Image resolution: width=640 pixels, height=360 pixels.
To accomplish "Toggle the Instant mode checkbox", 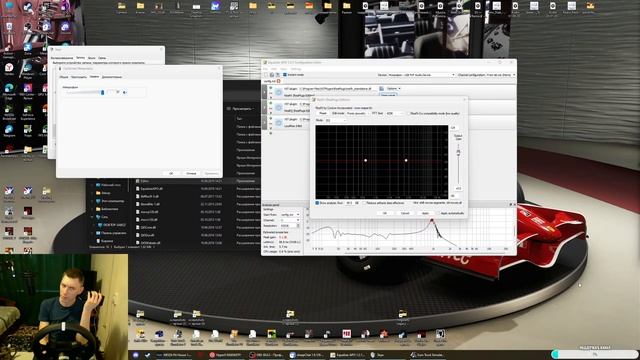I will pos(285,75).
